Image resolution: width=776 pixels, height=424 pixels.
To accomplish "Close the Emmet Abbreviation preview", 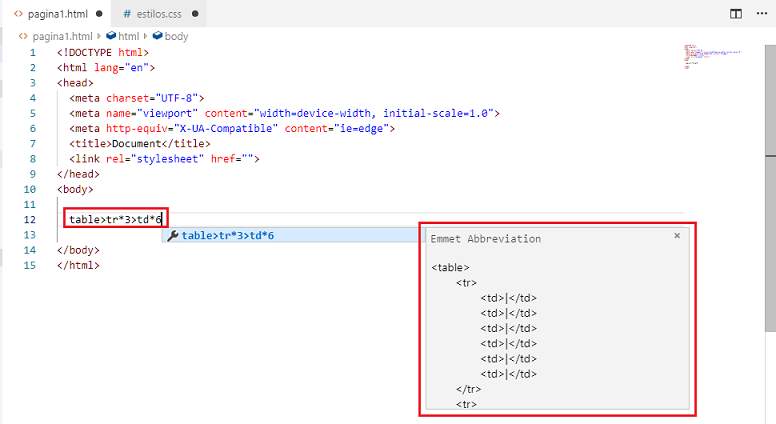I will 677,236.
